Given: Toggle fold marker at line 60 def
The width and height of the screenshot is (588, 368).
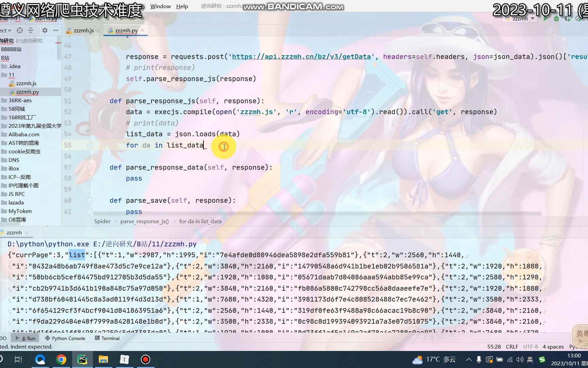Looking at the screenshot, I should click(90, 200).
